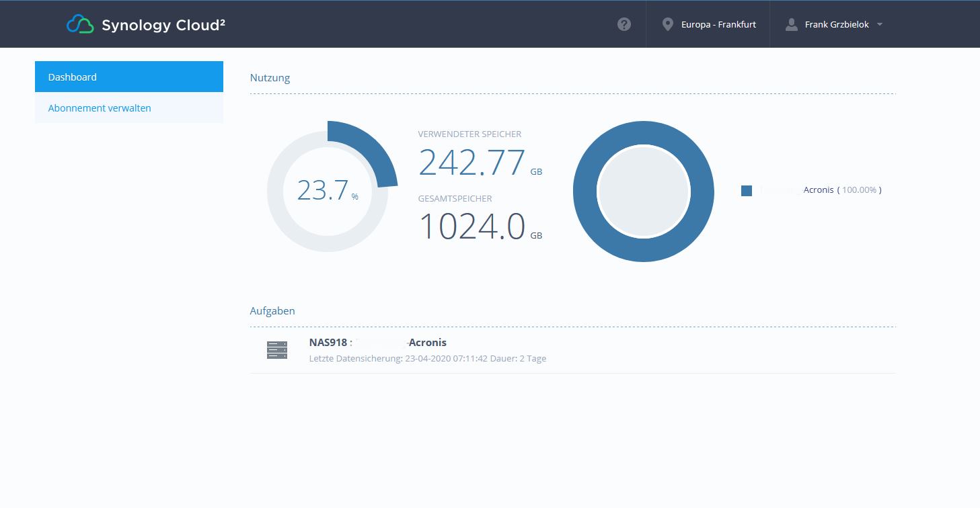Click the 23.7 % percentage text

tap(328, 191)
